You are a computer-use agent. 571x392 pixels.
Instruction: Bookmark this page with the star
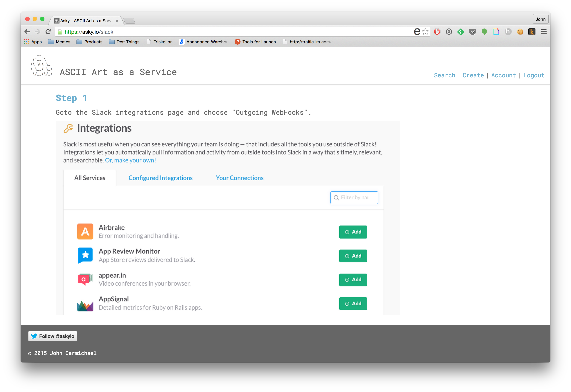(x=425, y=32)
